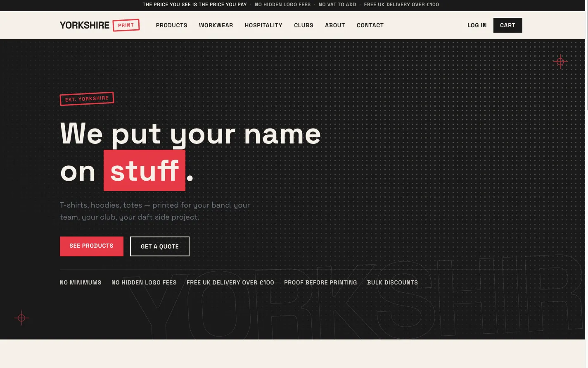This screenshot has width=588, height=368.
Task: Click 'NO HIDDEN LOGO FEES' hero text
Action: click(x=144, y=282)
